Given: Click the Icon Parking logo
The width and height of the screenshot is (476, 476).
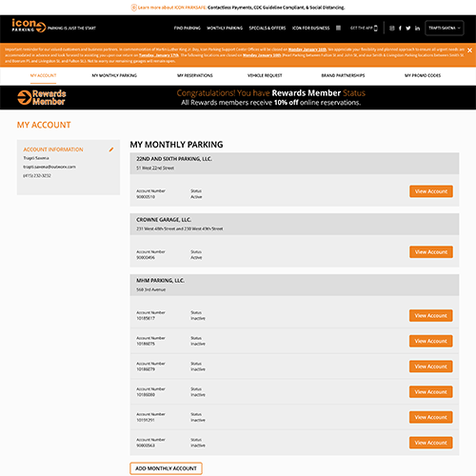Looking at the screenshot, I should click(x=29, y=26).
